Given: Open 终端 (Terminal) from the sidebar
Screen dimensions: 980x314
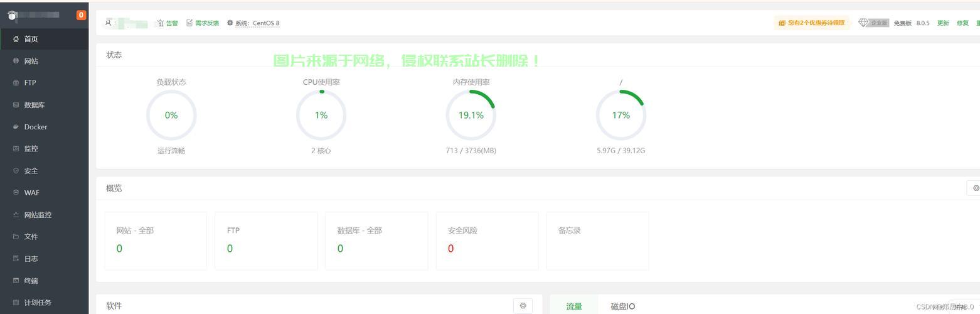Looking at the screenshot, I should 31,281.
